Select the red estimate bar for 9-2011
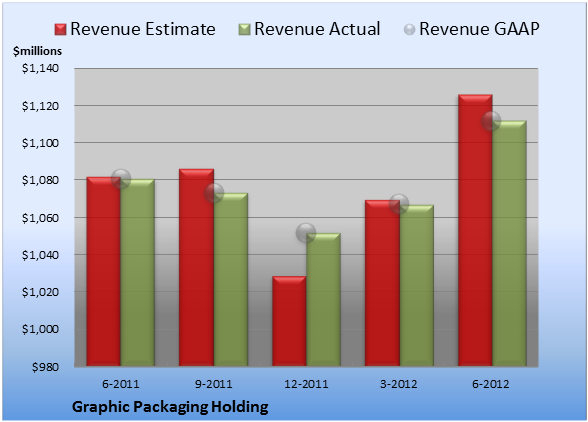This screenshot has width=588, height=422. pyautogui.click(x=196, y=267)
